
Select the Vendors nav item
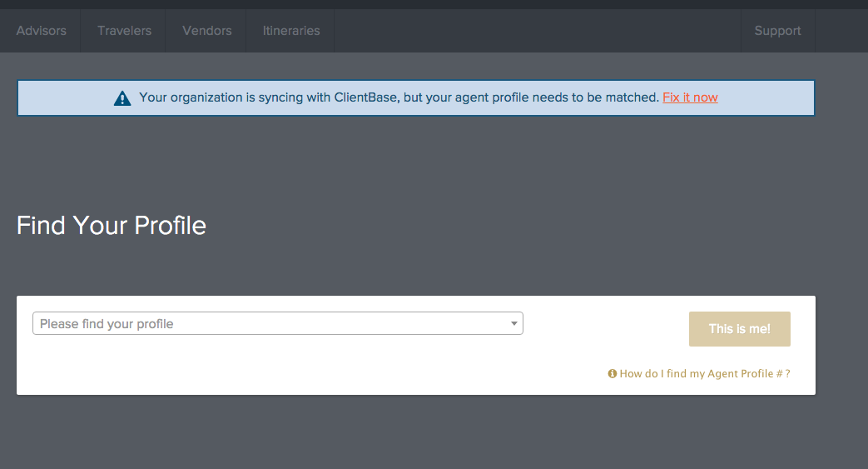point(206,31)
